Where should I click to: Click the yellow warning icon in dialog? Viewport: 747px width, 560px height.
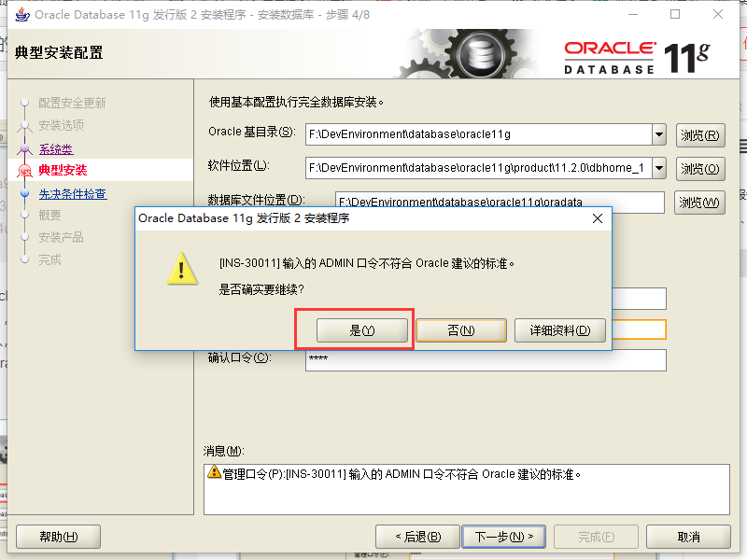pos(182,269)
